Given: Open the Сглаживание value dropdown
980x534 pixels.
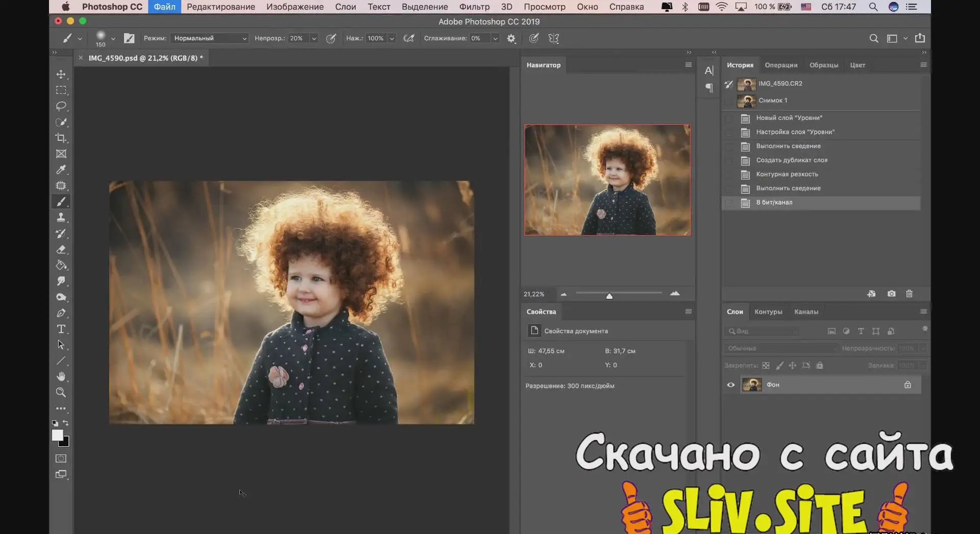Looking at the screenshot, I should pyautogui.click(x=495, y=39).
